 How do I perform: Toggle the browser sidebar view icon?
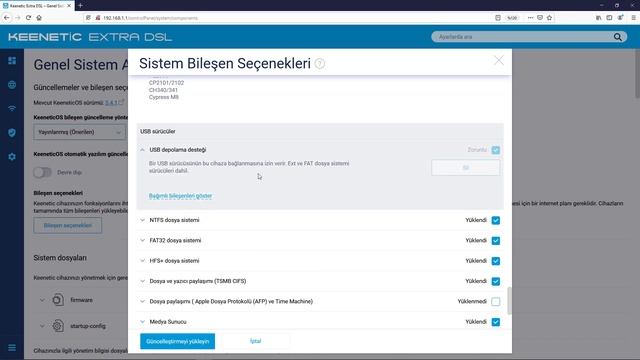609,18
